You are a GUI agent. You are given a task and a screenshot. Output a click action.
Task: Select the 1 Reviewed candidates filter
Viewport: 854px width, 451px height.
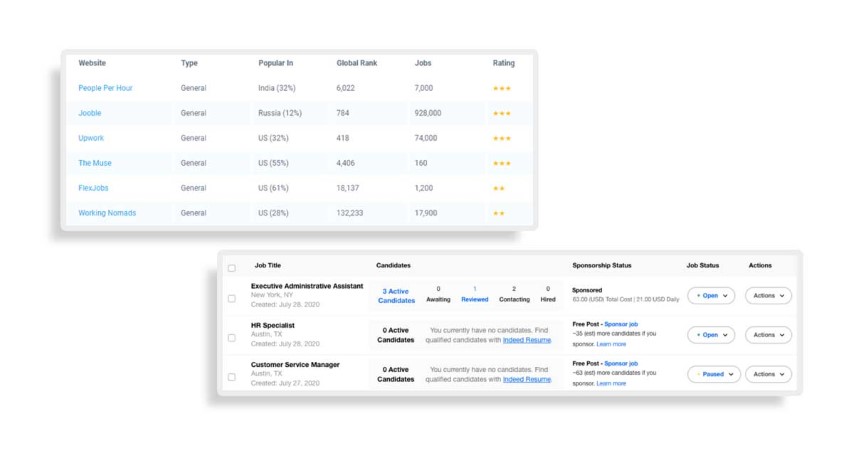(x=474, y=294)
